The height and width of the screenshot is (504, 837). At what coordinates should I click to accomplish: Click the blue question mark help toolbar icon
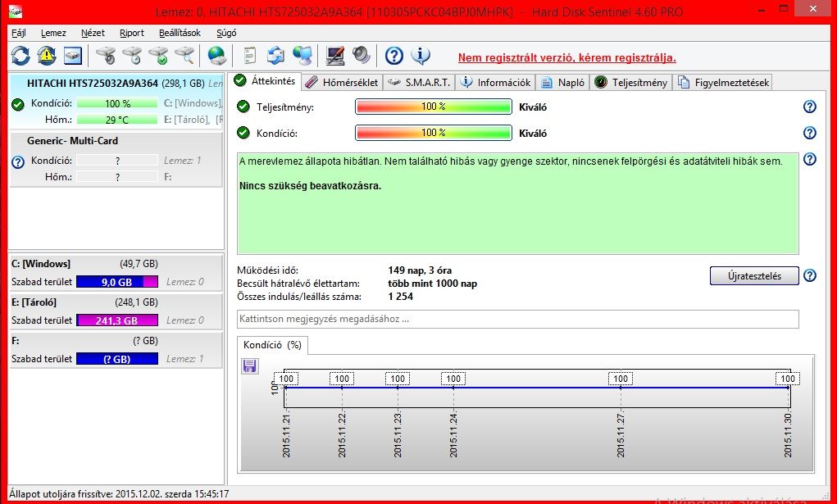click(x=394, y=56)
